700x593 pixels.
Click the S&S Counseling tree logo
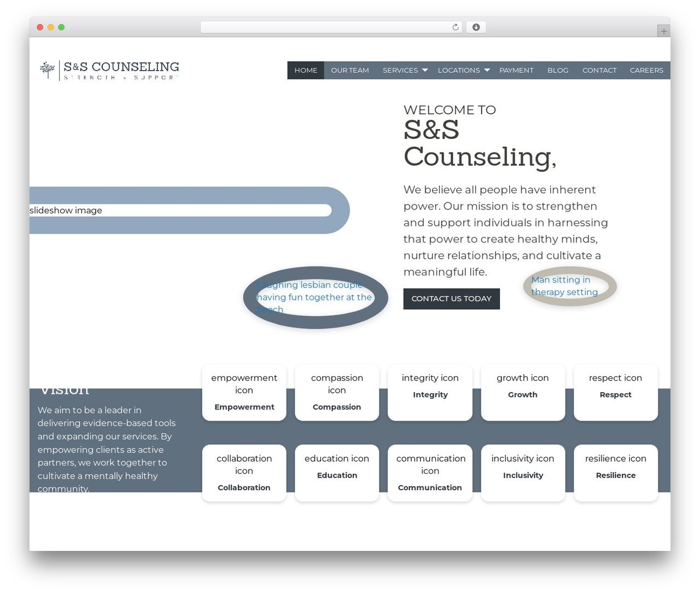[109, 70]
